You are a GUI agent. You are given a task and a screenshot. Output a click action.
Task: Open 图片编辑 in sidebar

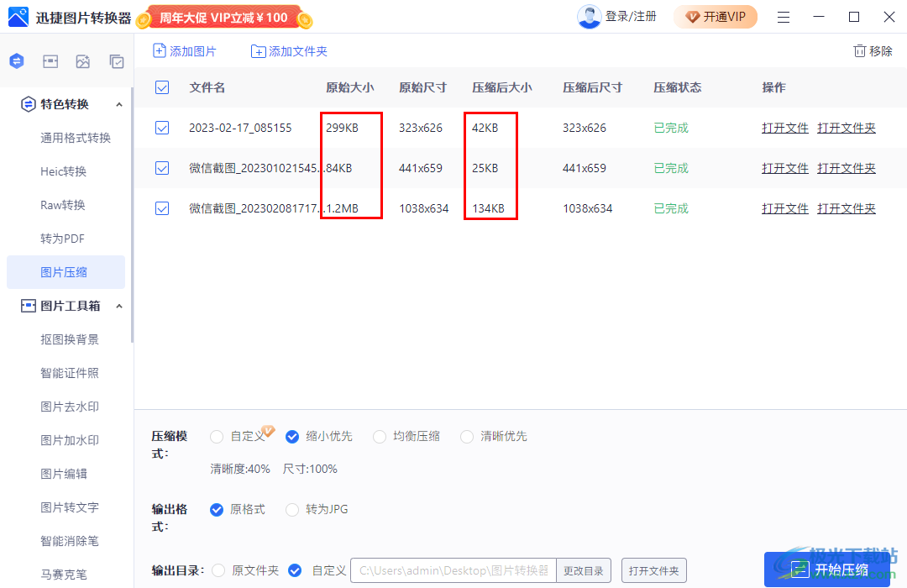pyautogui.click(x=64, y=474)
